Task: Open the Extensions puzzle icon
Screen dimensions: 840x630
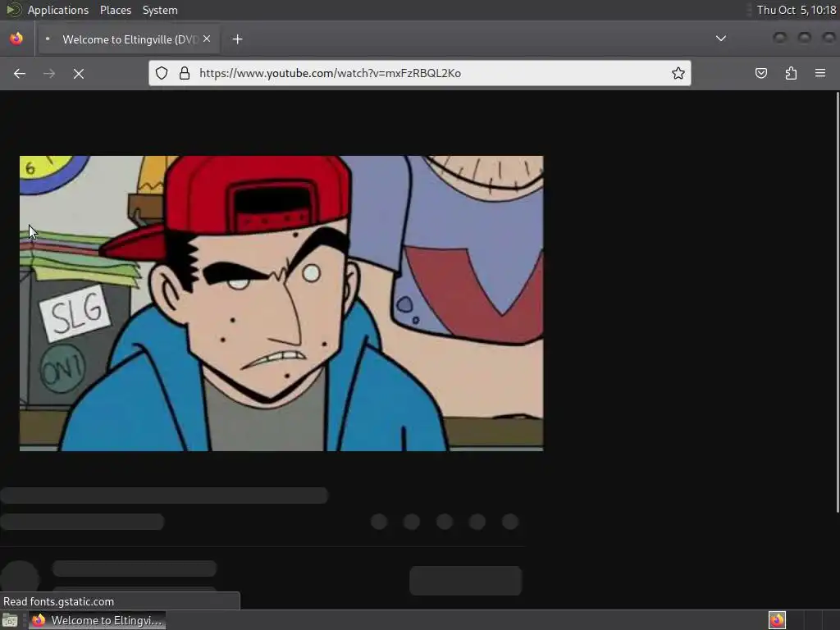Action: coord(791,73)
